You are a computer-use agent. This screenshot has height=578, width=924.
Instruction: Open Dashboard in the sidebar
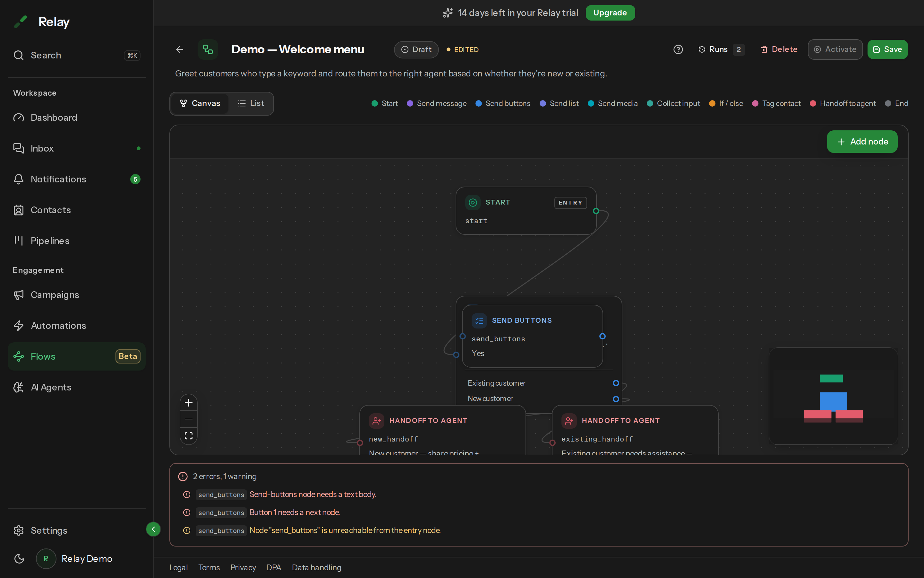tap(76, 117)
